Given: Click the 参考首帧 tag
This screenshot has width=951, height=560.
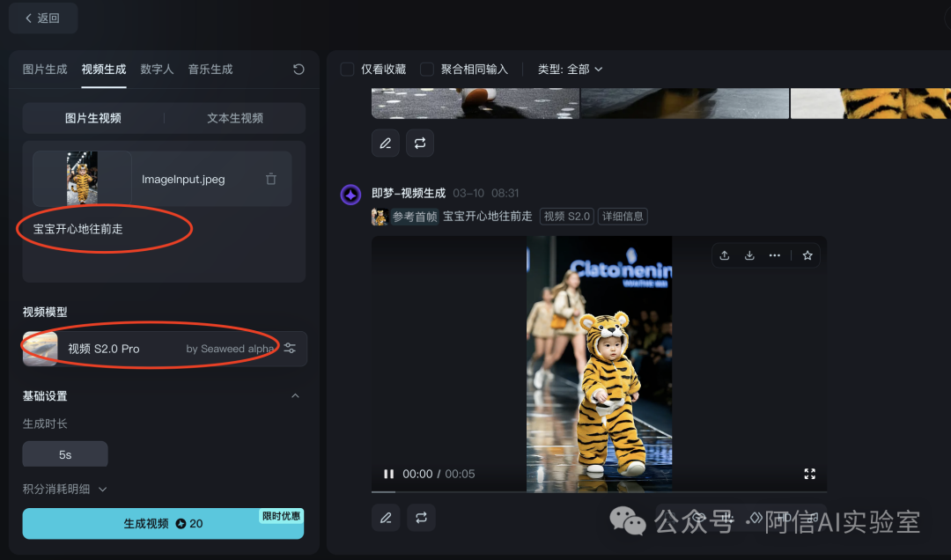Looking at the screenshot, I should (414, 217).
